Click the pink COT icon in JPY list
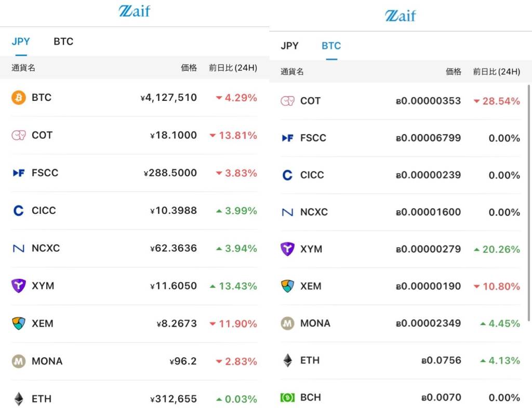The width and height of the screenshot is (532, 413). [19, 135]
